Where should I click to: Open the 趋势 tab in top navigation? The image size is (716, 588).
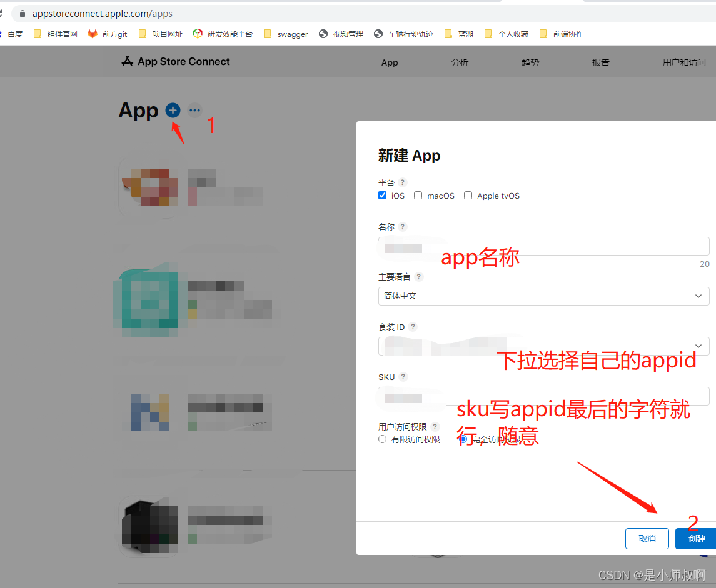tap(530, 62)
